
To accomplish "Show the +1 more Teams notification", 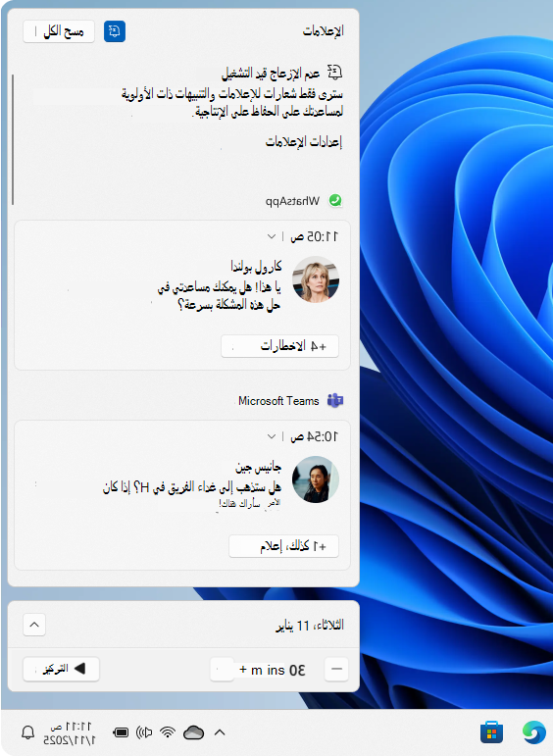I will (283, 546).
